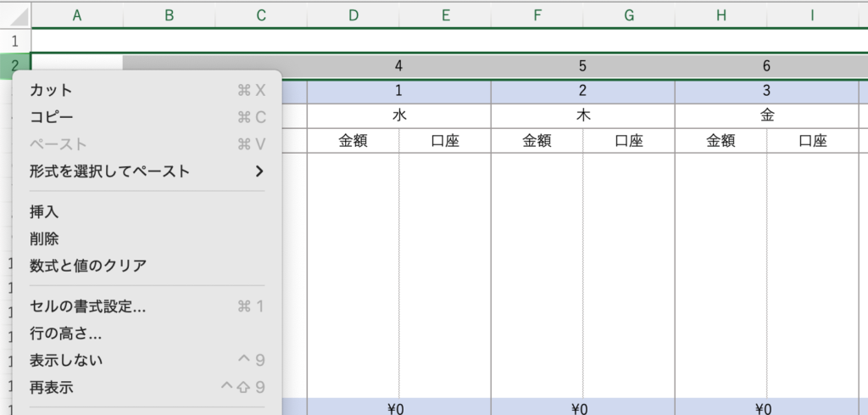Choose カット from the context menu

click(x=52, y=90)
